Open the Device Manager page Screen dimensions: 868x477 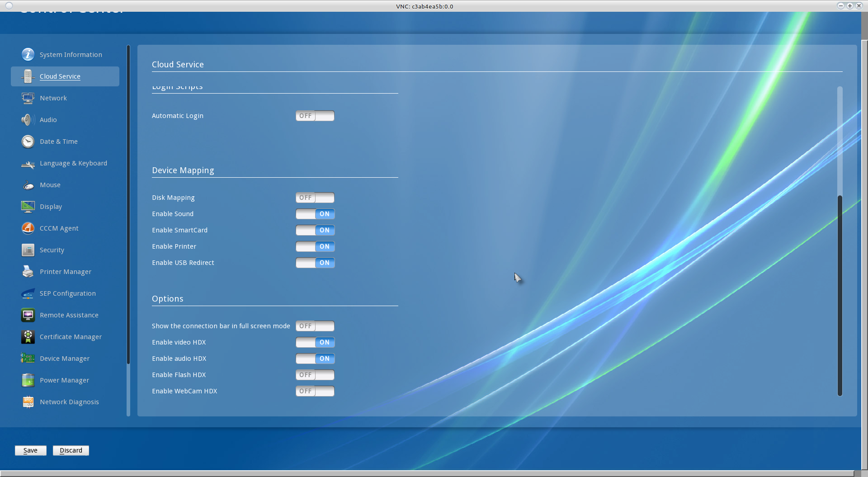click(x=65, y=359)
